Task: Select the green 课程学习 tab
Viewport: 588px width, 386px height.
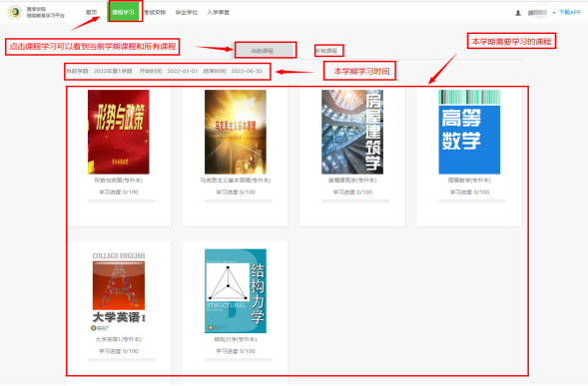Action: [124, 12]
